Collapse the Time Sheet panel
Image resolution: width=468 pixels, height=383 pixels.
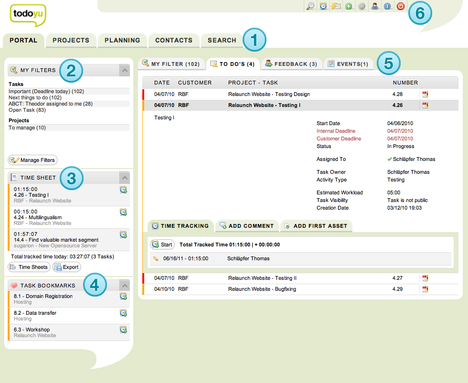click(124, 178)
